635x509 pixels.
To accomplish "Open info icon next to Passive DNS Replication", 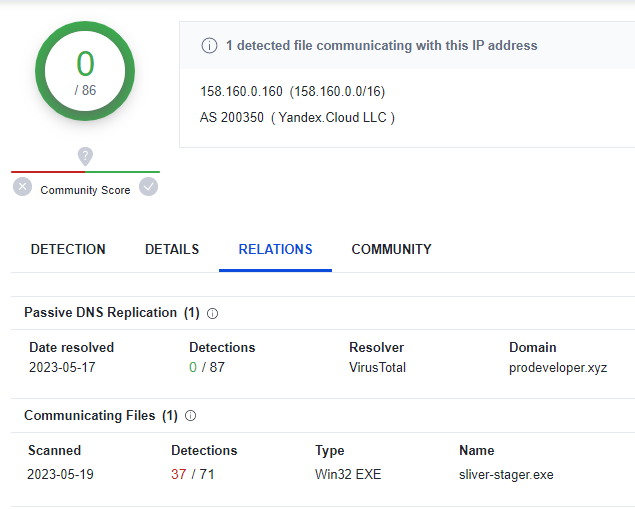I will click(x=213, y=313).
